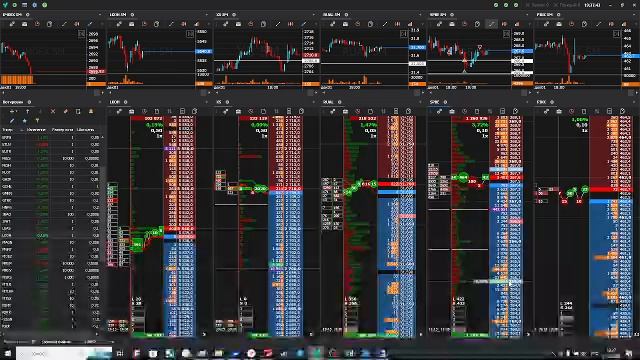Expand the LKOH chart panel header dropdown arrow
640x360 pixels.
(207, 15)
